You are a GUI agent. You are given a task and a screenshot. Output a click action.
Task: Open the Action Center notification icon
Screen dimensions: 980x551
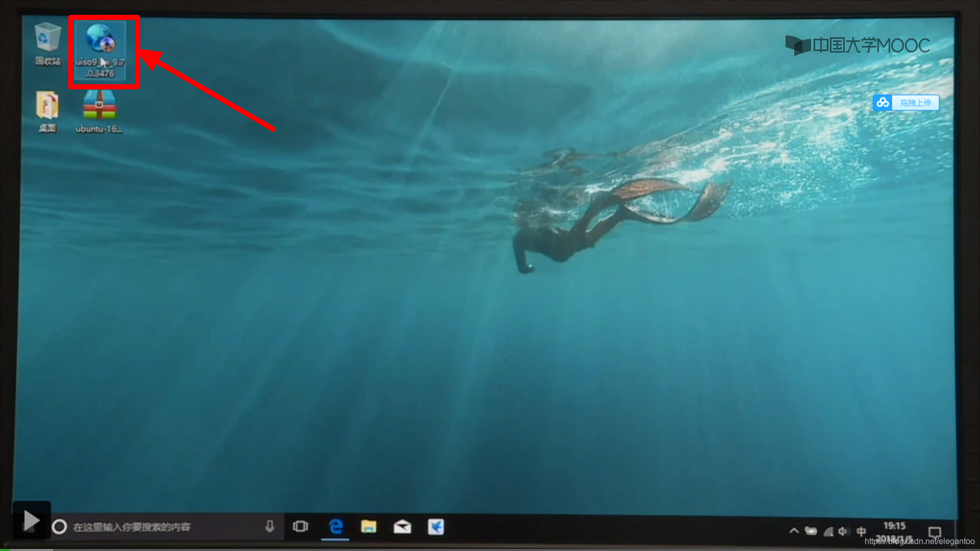[x=935, y=532]
